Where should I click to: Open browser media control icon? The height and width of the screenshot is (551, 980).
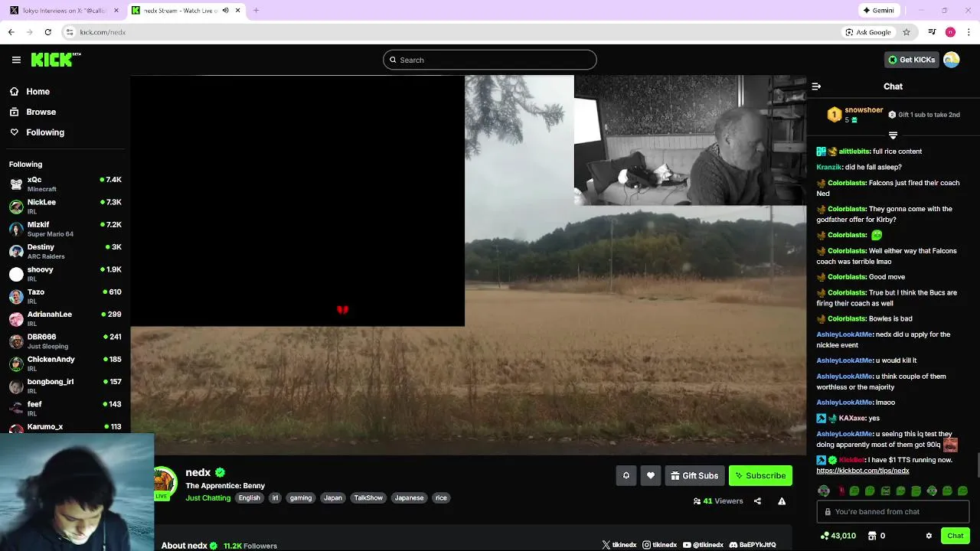[932, 32]
